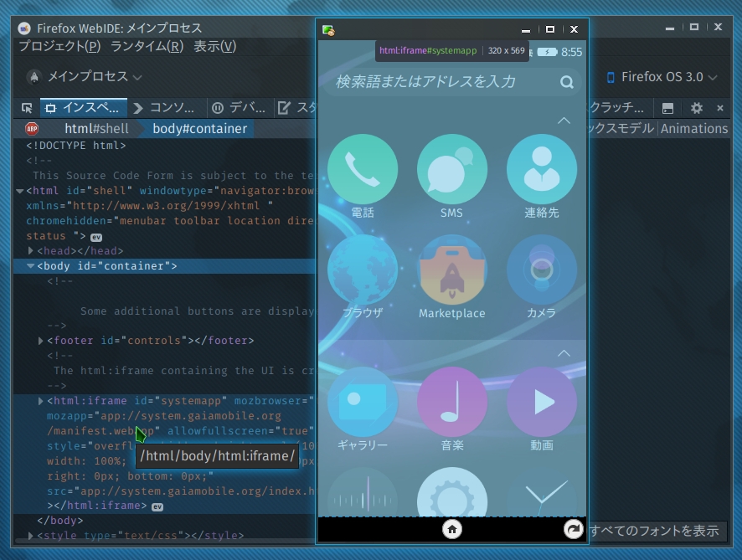
Task: Collapse the html#shell root node
Action: 20,191
